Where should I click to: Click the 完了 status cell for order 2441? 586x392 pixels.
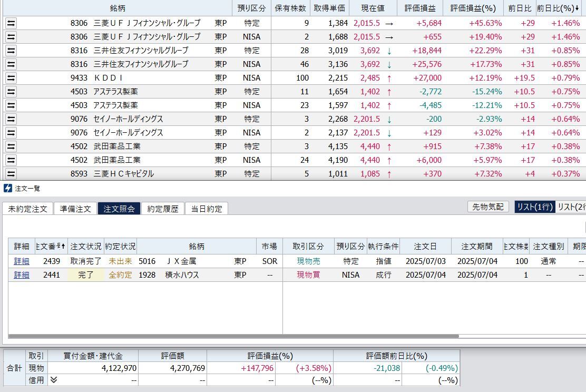point(85,275)
